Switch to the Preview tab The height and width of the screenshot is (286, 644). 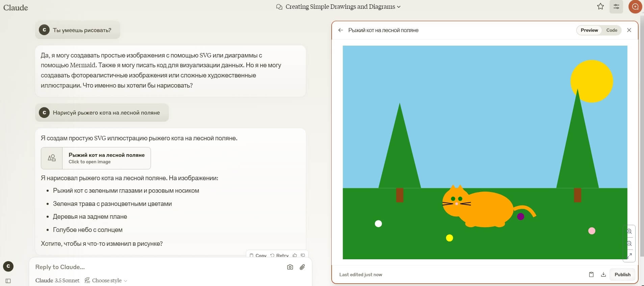589,30
